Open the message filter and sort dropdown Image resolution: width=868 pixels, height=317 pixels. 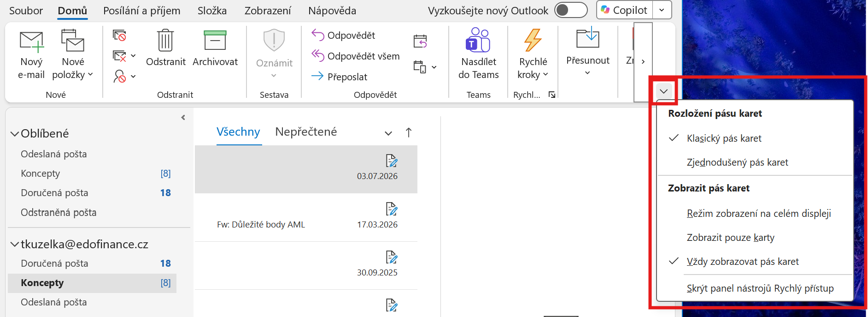click(388, 133)
